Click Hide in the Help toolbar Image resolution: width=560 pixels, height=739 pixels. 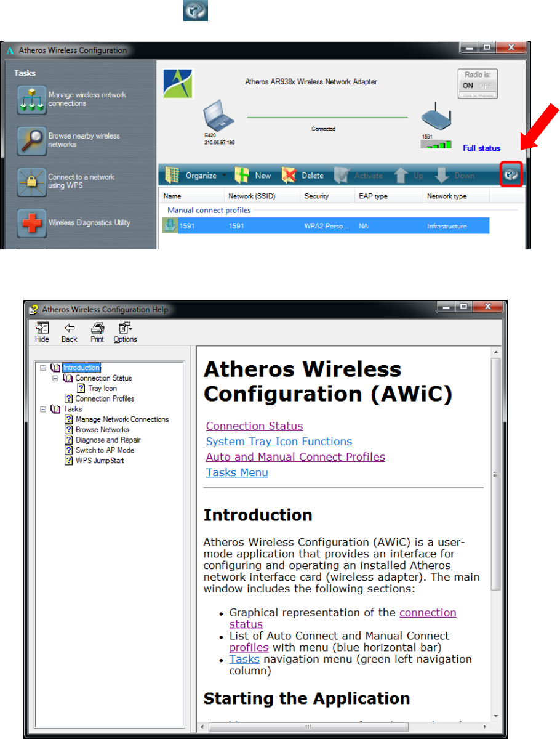pyautogui.click(x=42, y=333)
